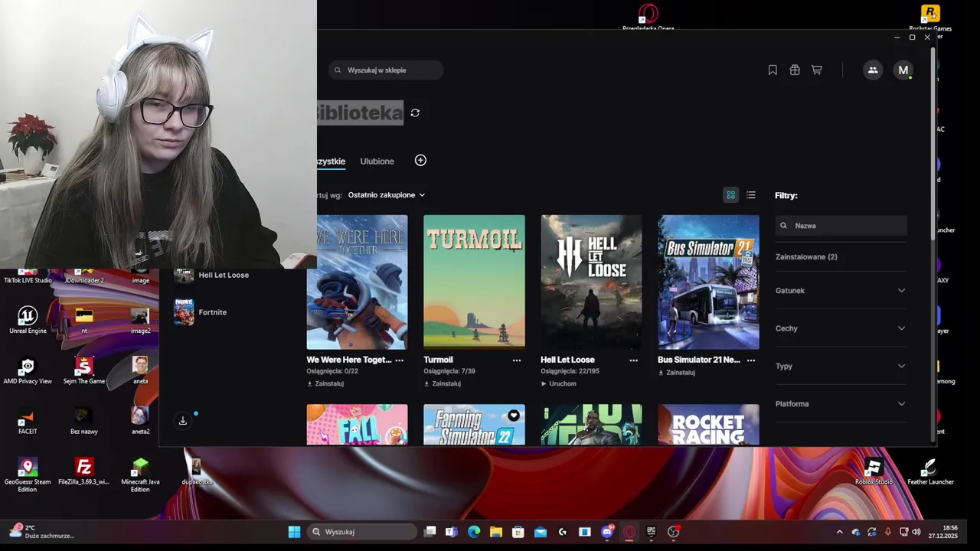Open GeoGuessr Steam Edition desktop shortcut
This screenshot has height=551, width=980.
click(x=28, y=475)
